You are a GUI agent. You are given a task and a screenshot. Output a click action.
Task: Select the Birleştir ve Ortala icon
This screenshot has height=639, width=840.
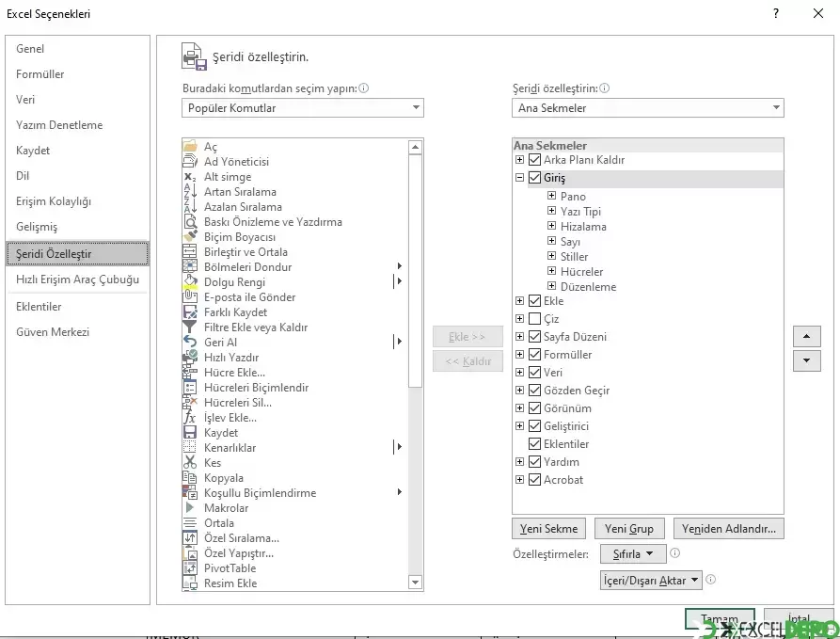click(x=190, y=251)
